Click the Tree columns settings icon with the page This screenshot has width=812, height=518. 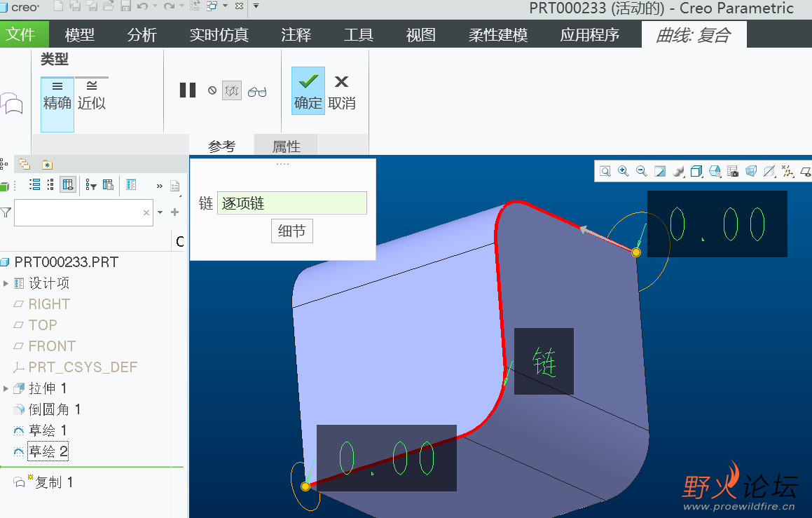pyautogui.click(x=108, y=184)
